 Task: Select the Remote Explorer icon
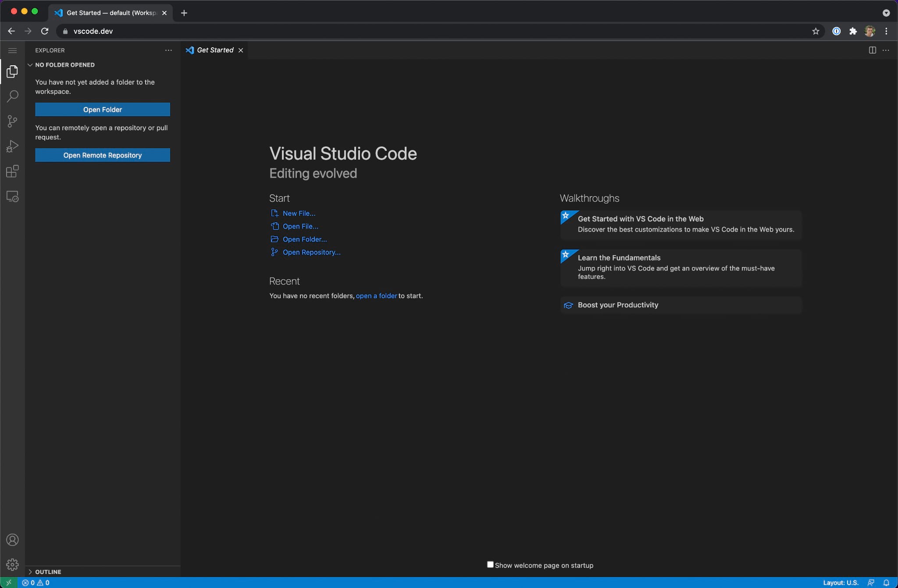[12, 196]
